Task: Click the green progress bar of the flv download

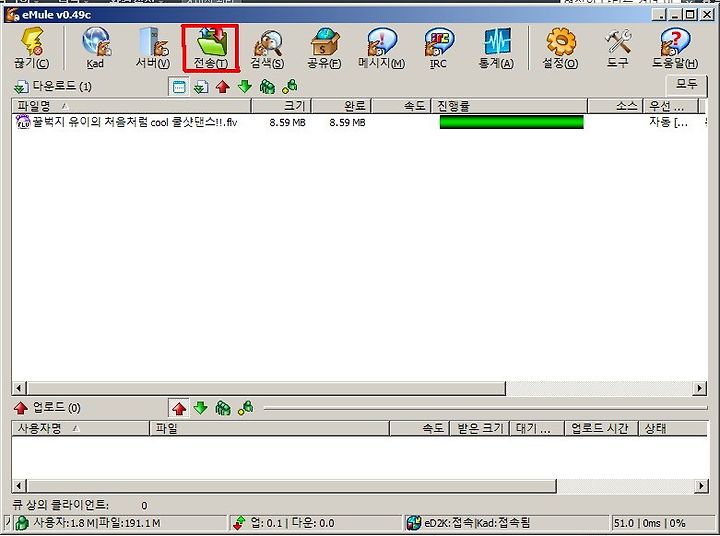Action: (512, 122)
